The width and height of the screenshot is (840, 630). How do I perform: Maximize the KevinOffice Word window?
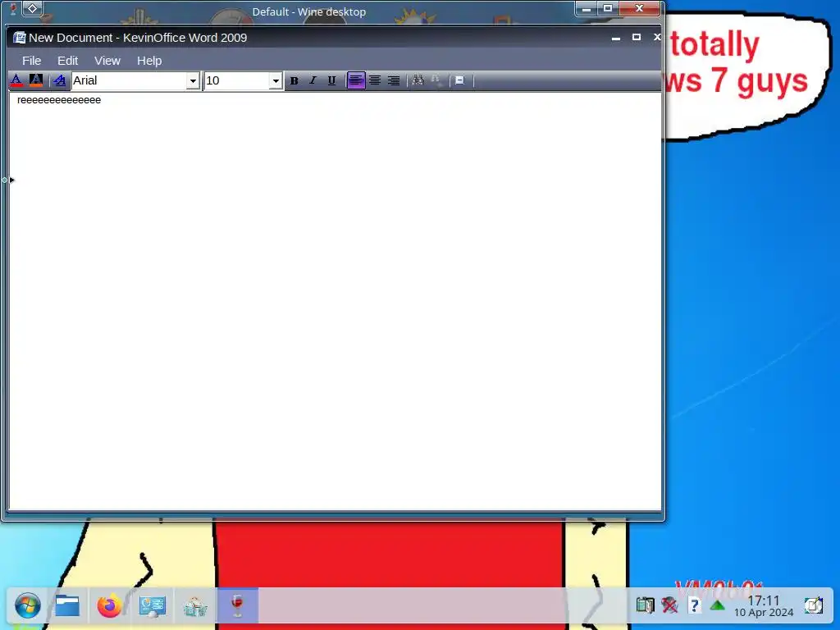tap(637, 38)
